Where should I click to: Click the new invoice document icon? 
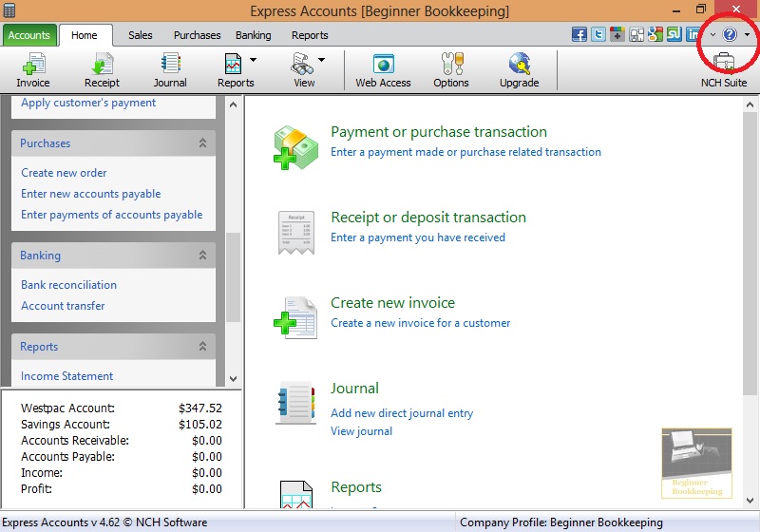[295, 318]
